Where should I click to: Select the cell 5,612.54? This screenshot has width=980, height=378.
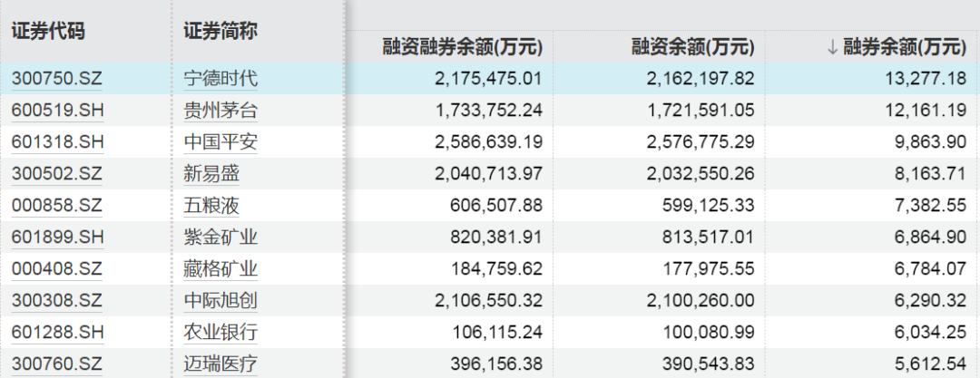click(x=932, y=363)
